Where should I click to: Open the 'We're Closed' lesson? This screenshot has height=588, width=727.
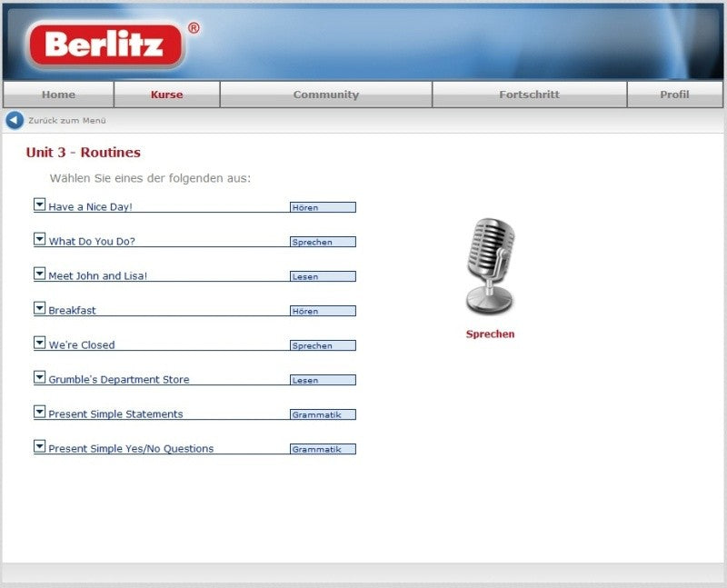click(82, 345)
